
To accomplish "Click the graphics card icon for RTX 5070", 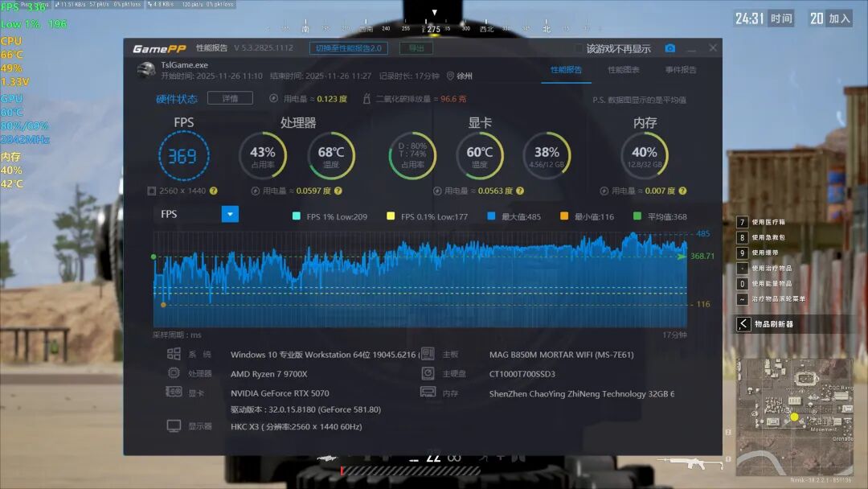I will [x=174, y=392].
